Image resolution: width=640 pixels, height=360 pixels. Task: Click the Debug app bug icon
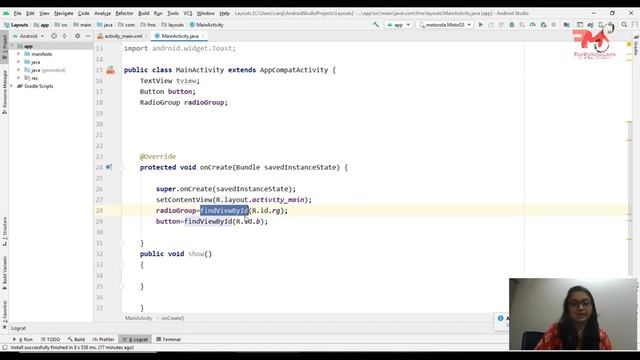512,25
